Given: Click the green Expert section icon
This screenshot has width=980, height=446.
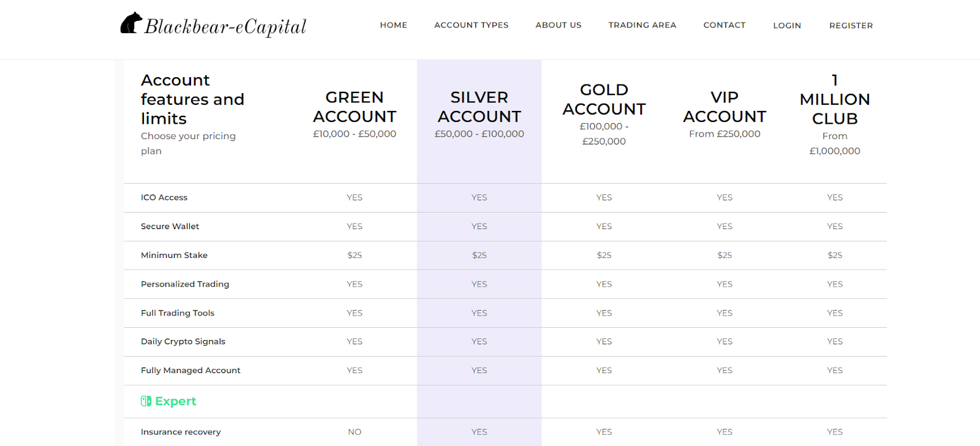Looking at the screenshot, I should tap(146, 401).
